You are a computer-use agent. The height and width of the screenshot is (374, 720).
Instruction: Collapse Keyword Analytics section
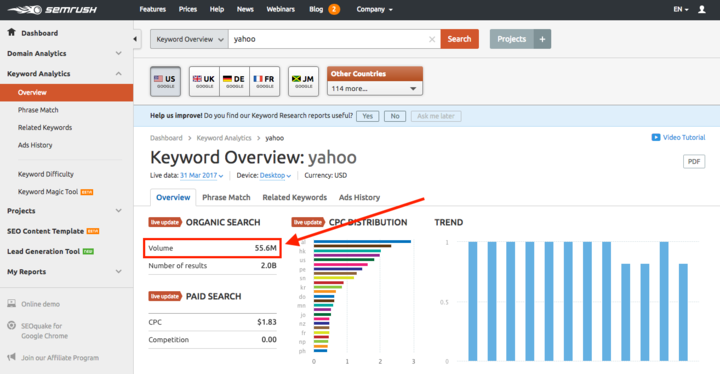point(118,74)
